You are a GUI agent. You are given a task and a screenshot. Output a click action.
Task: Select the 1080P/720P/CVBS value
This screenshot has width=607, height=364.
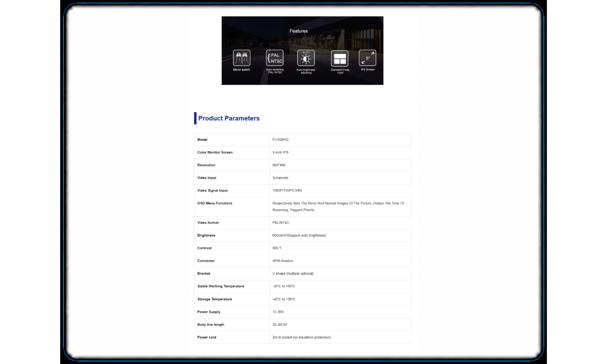[287, 190]
